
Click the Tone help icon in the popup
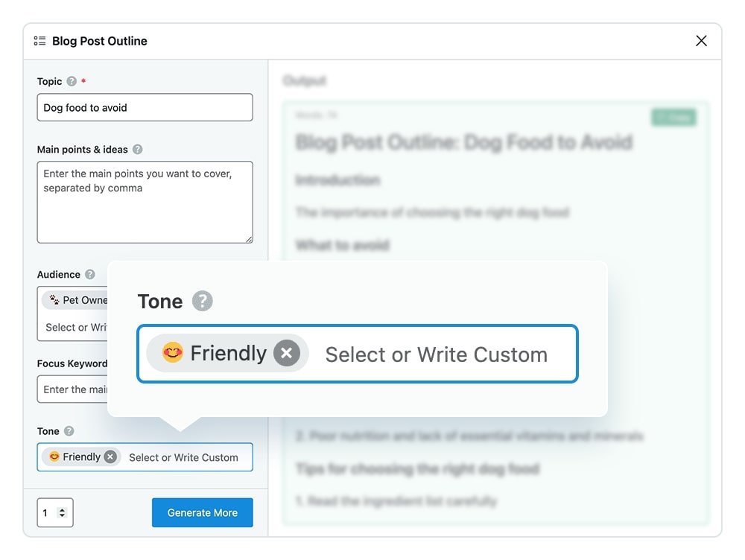click(x=201, y=302)
